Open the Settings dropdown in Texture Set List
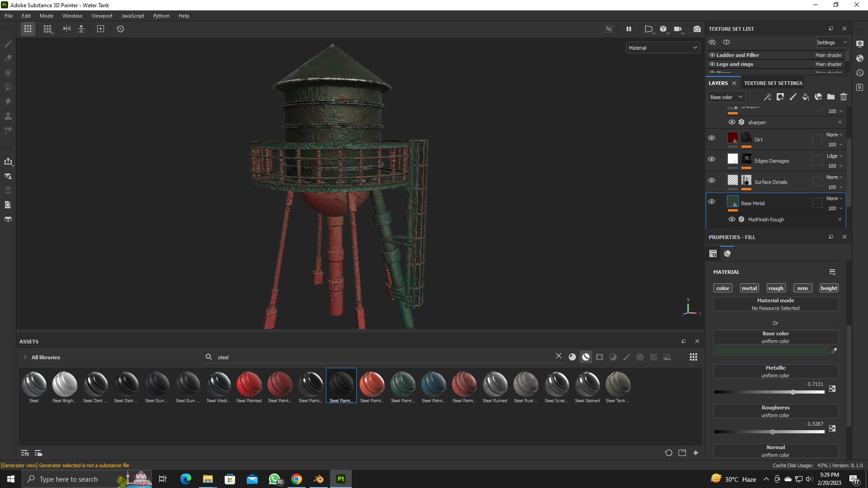The height and width of the screenshot is (488, 868). (x=832, y=42)
